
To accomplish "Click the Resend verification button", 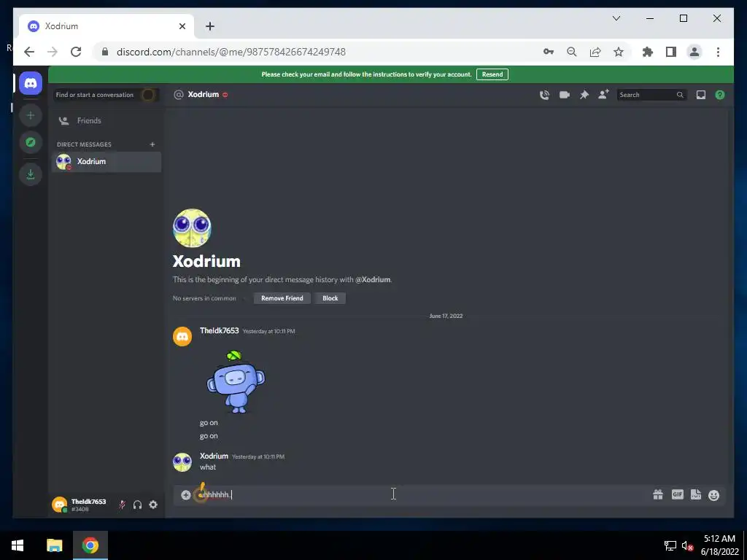I will (x=492, y=74).
